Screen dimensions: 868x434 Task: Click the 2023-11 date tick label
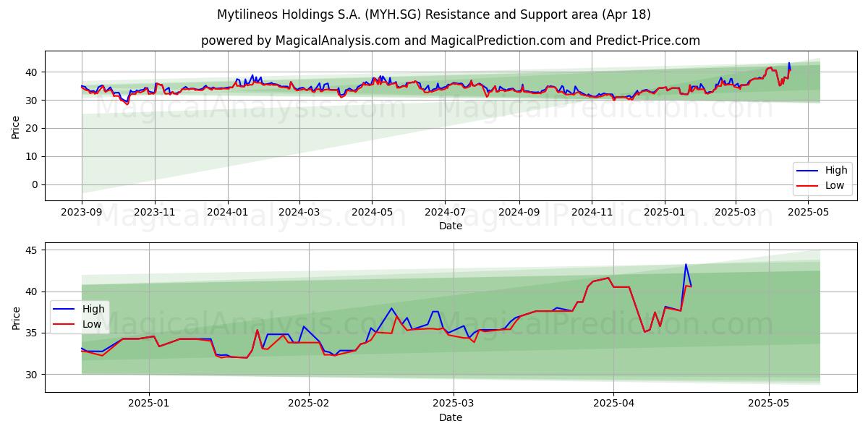tap(154, 213)
